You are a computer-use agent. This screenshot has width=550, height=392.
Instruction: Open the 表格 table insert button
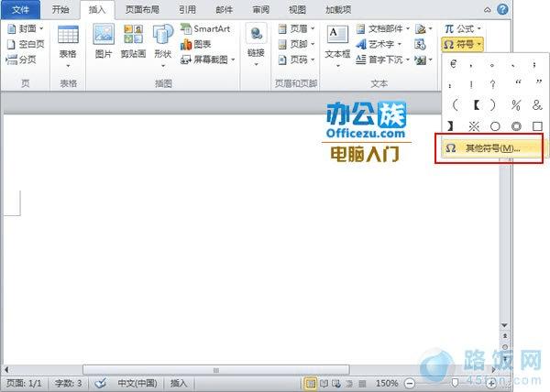click(x=68, y=47)
